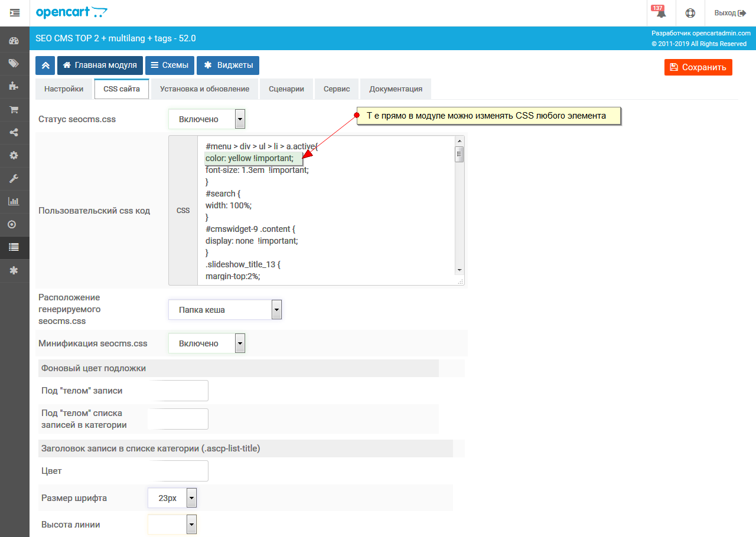Click the "#cmswidget-9 .content {" code line
Image resolution: width=756 pixels, height=537 pixels.
click(250, 228)
